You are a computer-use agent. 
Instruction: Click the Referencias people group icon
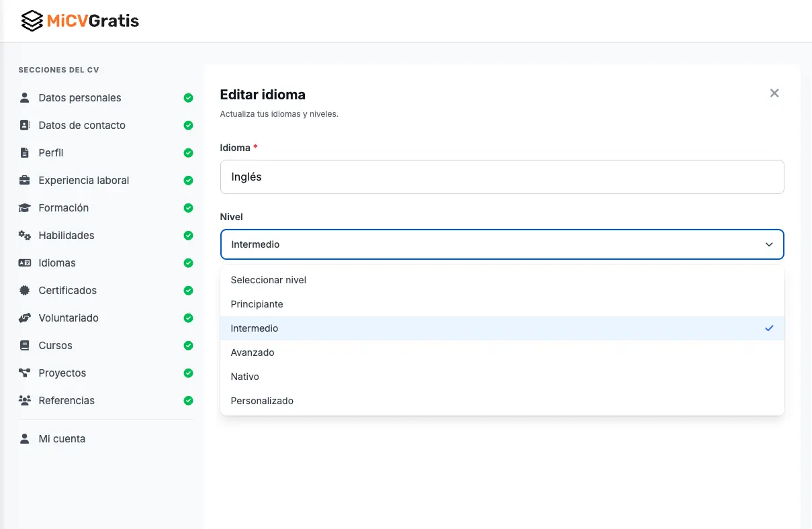coord(25,401)
